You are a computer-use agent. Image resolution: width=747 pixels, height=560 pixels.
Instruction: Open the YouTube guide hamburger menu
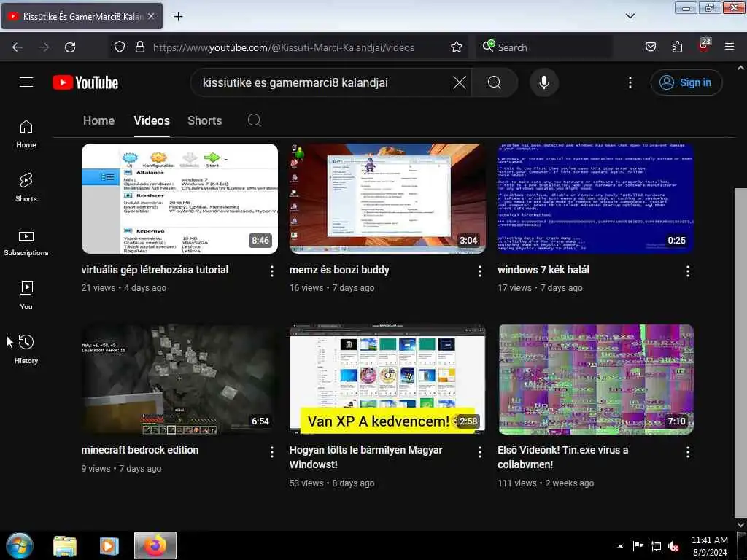[x=26, y=82]
